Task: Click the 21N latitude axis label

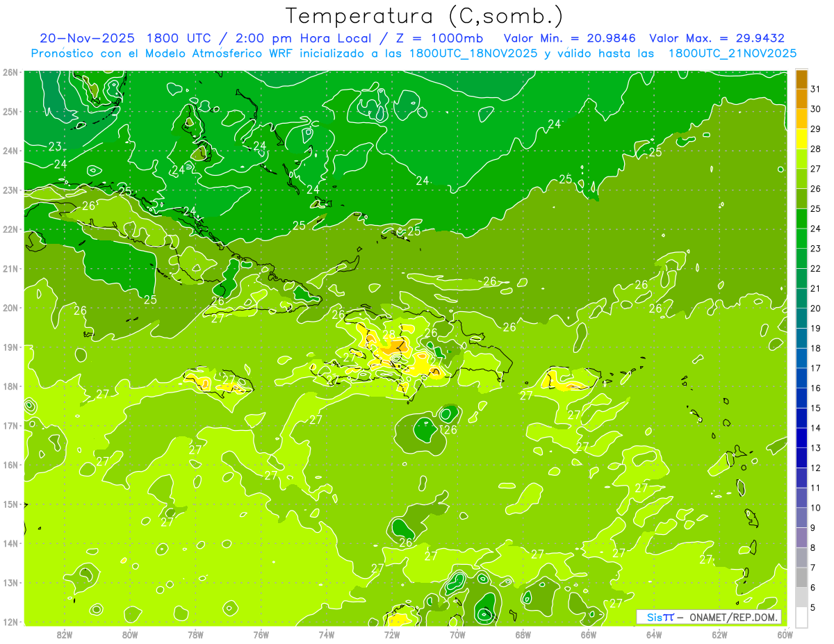Action: tap(10, 268)
